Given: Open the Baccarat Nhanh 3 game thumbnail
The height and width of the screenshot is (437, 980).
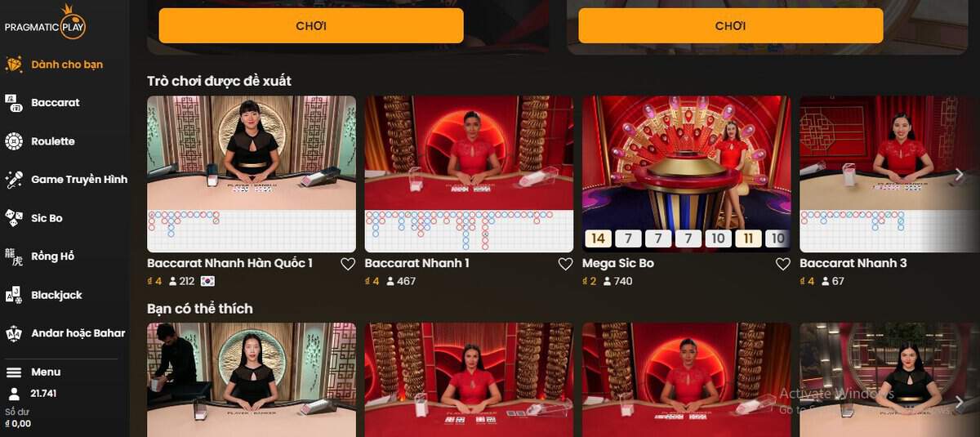Looking at the screenshot, I should [x=889, y=174].
